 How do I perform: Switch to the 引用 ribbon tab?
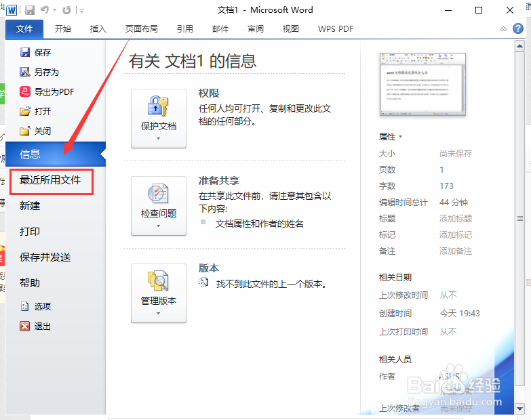pos(185,29)
